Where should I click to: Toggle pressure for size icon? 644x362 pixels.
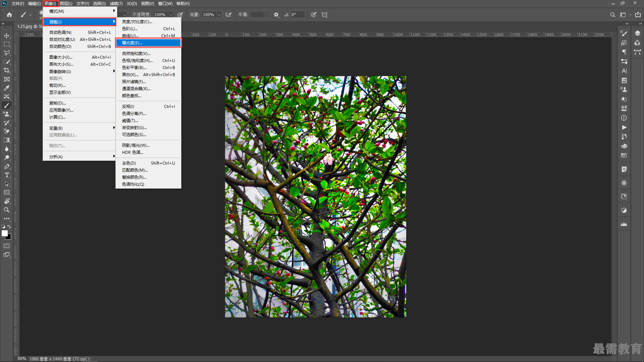pyautogui.click(x=314, y=15)
